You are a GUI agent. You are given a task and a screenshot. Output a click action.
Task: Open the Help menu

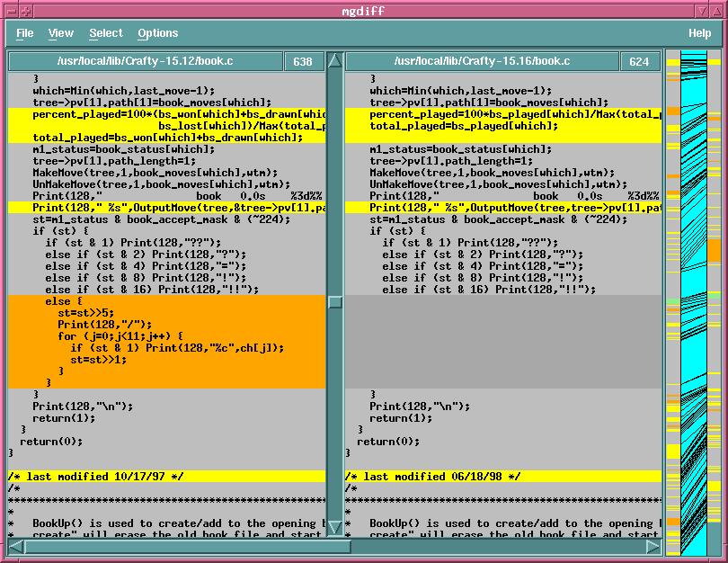(x=699, y=33)
